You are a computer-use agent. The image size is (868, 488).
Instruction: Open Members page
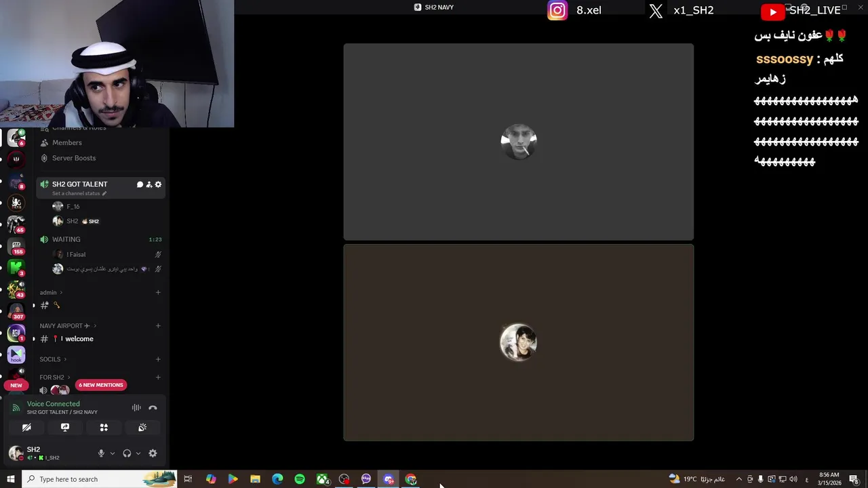point(66,143)
